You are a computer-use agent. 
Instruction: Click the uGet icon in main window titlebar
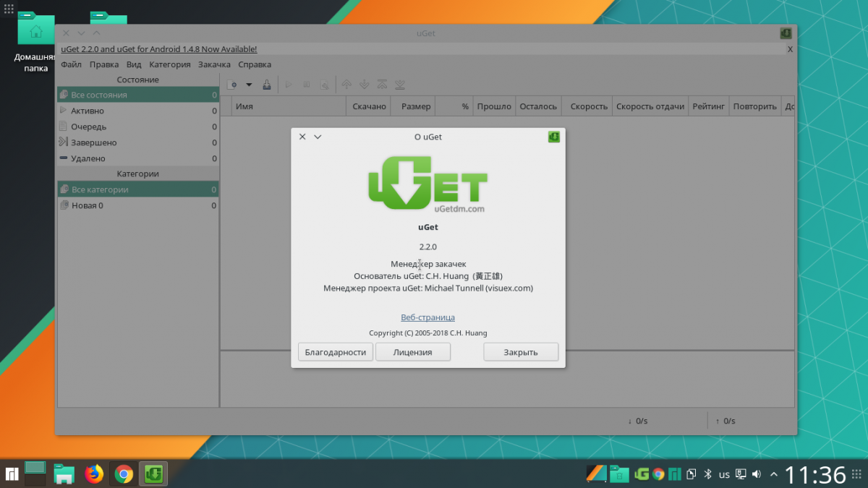(786, 33)
